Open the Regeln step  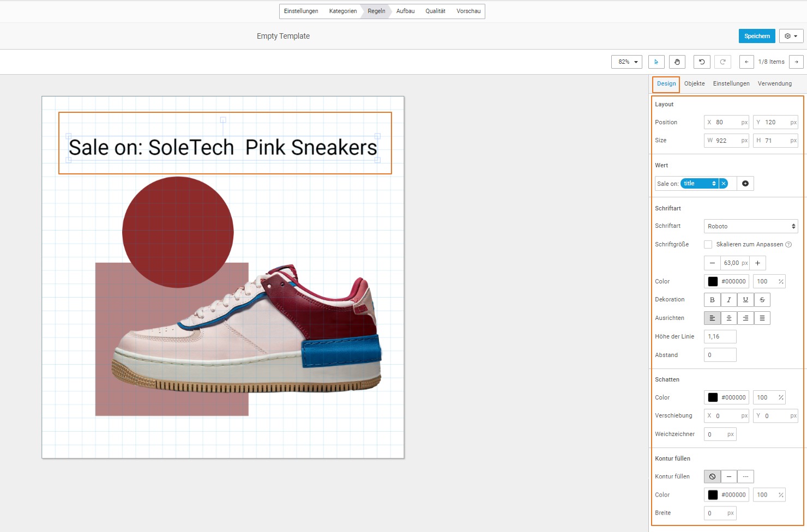[376, 11]
